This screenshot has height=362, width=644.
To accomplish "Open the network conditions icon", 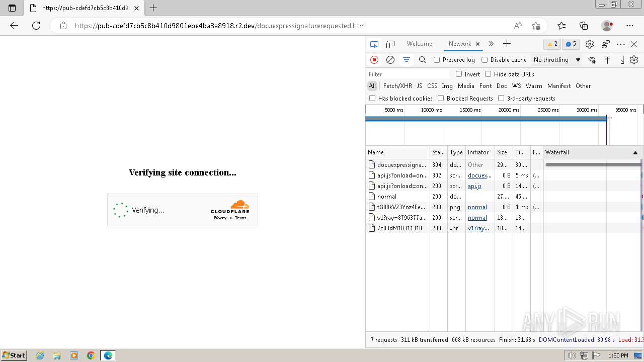I will tap(592, 60).
